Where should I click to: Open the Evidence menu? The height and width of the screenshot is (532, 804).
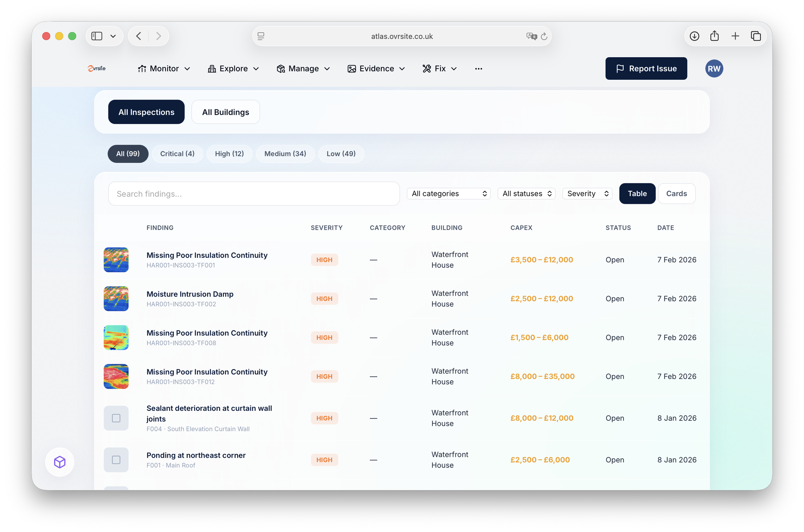[x=376, y=68]
